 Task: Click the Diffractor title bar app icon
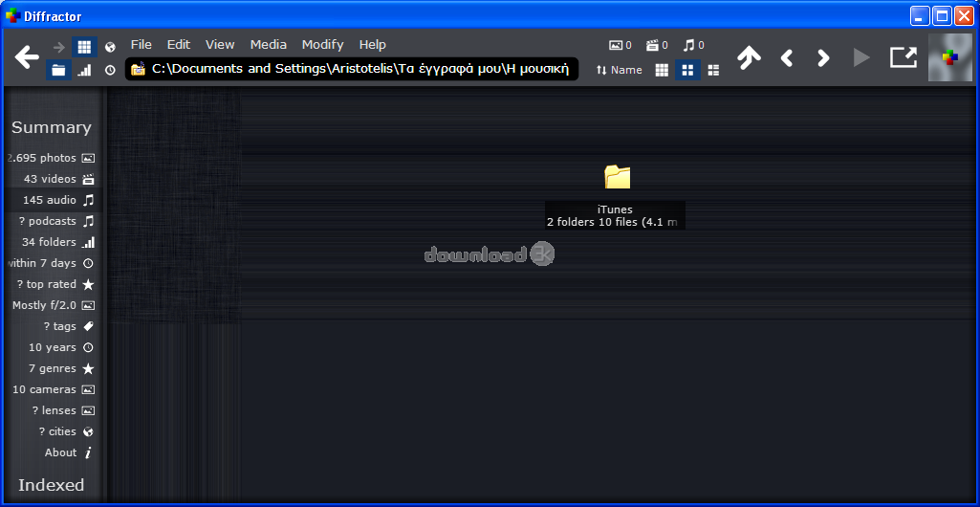pyautogui.click(x=12, y=16)
